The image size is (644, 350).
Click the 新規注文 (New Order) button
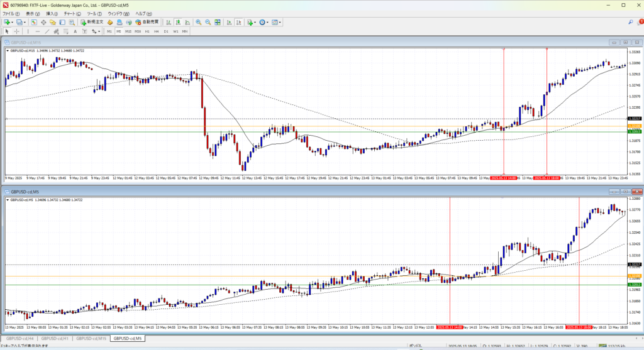(91, 22)
